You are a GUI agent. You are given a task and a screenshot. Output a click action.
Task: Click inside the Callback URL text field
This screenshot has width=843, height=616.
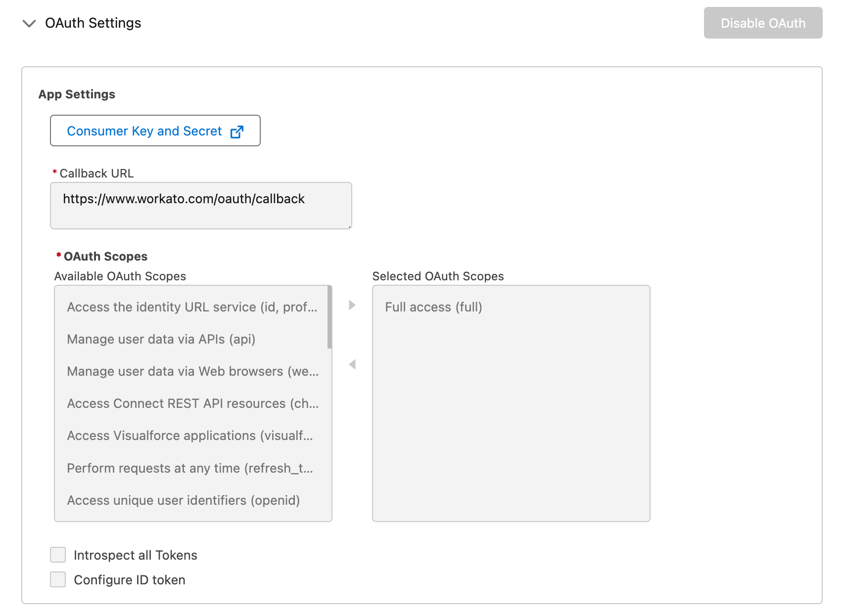coord(200,205)
